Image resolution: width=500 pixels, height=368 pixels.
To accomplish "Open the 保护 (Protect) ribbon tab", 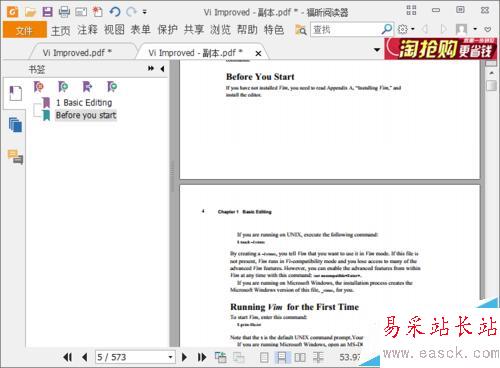I will 167,30.
